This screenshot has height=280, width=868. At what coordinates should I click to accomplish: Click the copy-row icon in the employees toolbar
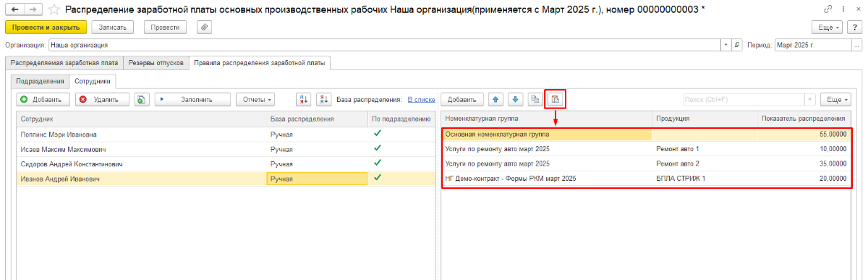(x=141, y=99)
